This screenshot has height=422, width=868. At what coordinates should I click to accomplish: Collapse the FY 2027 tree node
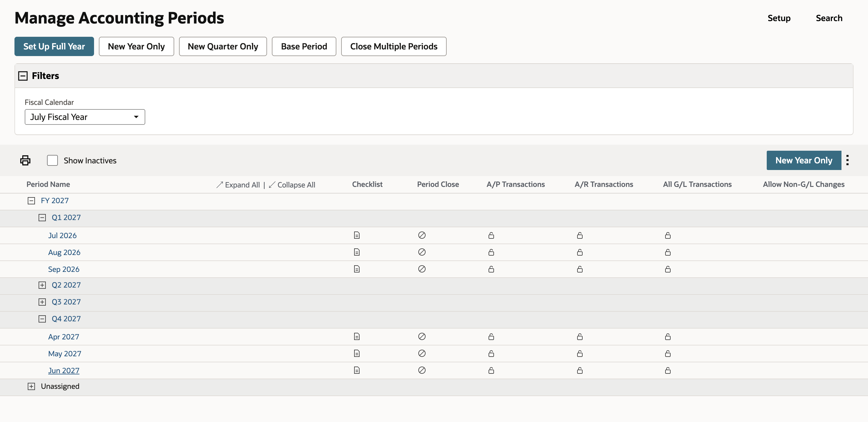[x=31, y=201]
